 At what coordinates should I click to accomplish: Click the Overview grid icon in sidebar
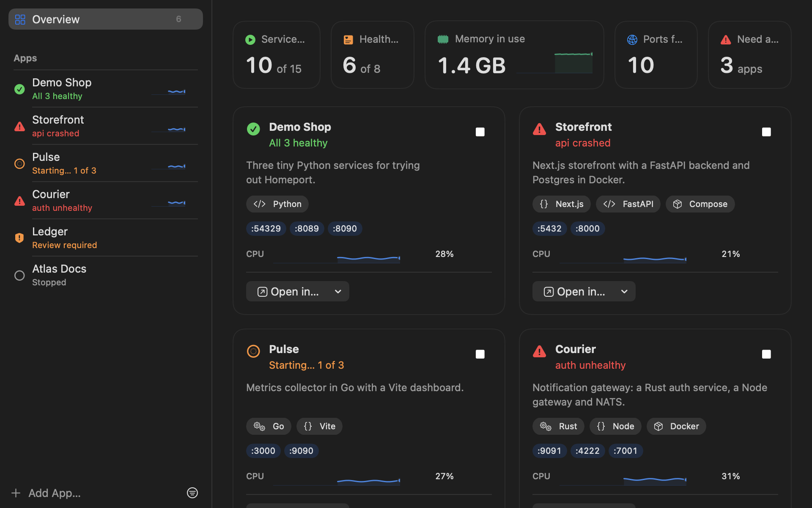coord(20,19)
